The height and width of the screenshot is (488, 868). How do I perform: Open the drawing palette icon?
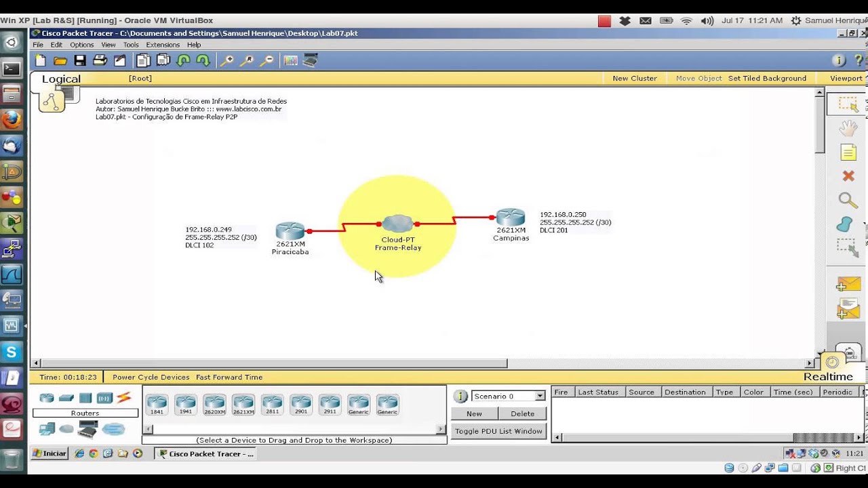coord(291,60)
